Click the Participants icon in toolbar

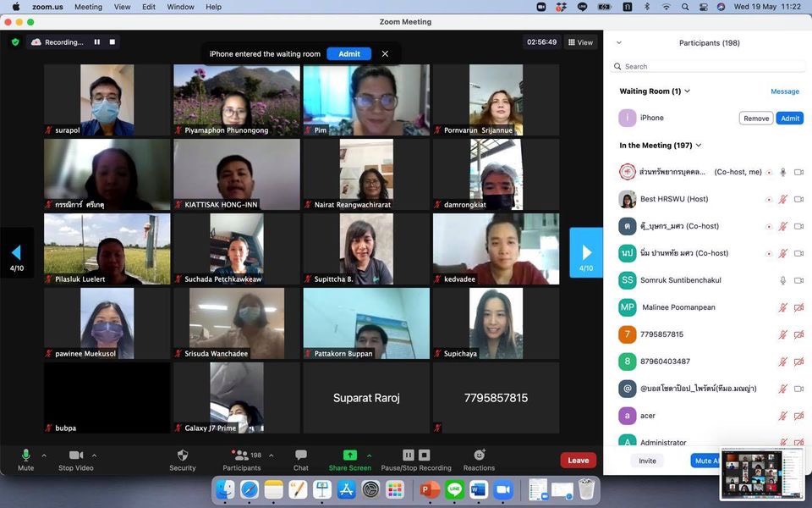point(241,456)
